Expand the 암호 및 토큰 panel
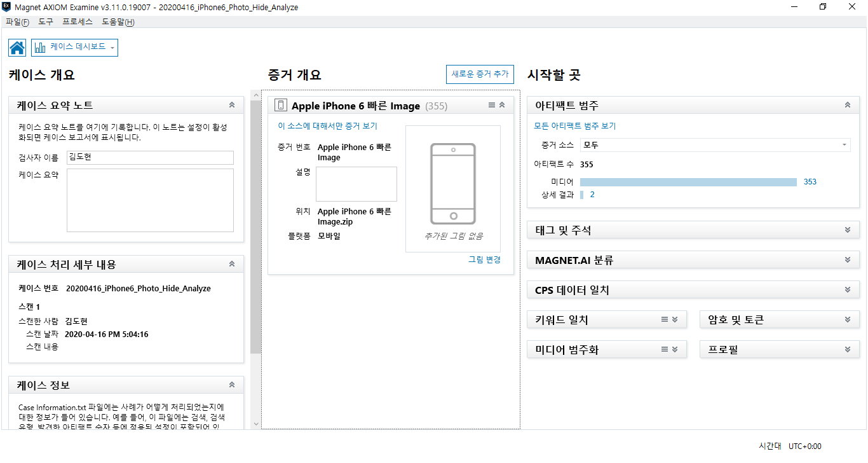This screenshot has width=868, height=463. click(847, 319)
